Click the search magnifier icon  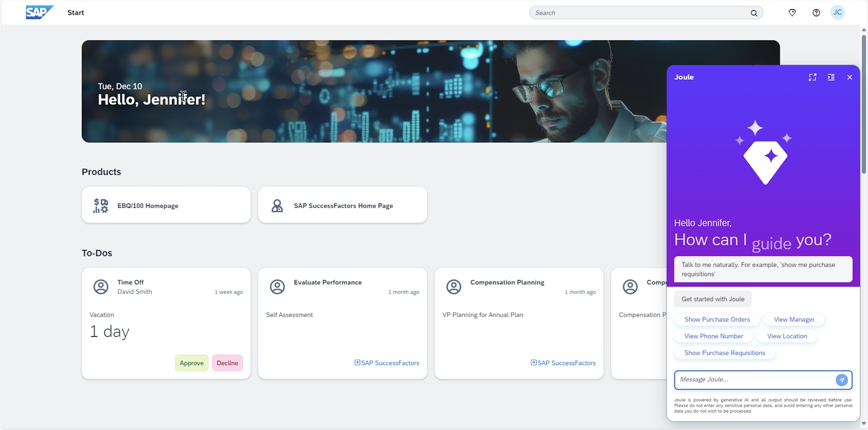(754, 13)
